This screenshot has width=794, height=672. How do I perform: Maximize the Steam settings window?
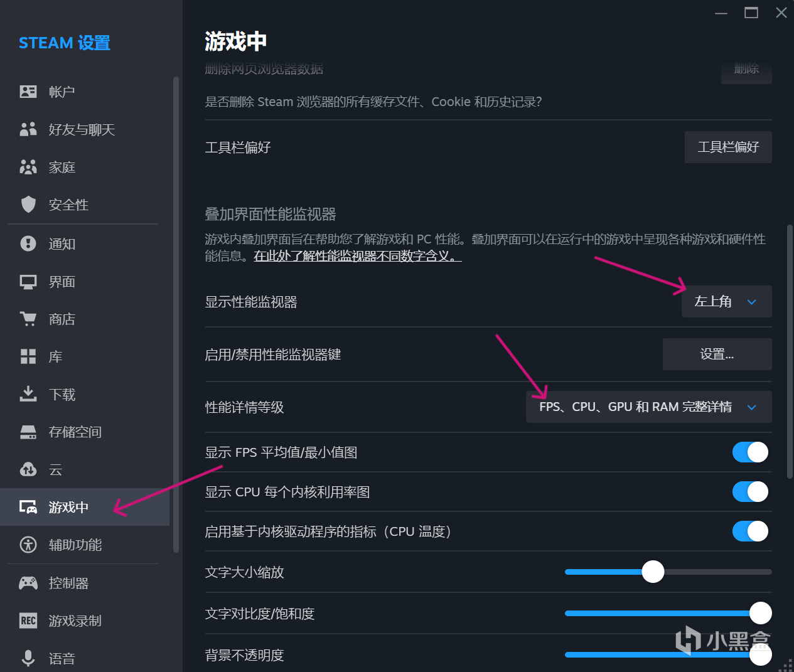coord(751,13)
